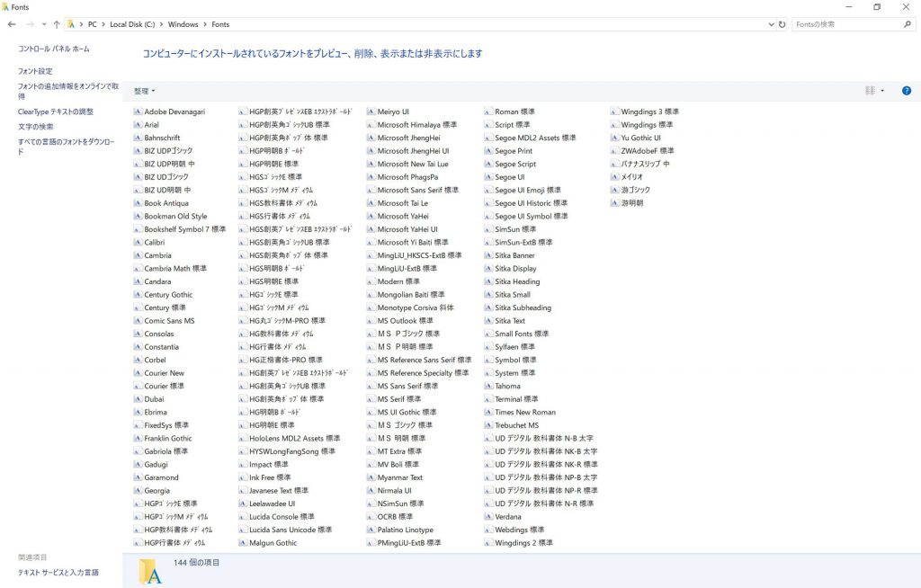Refresh the Fonts folder view
The width and height of the screenshot is (921, 588).
pos(782,24)
